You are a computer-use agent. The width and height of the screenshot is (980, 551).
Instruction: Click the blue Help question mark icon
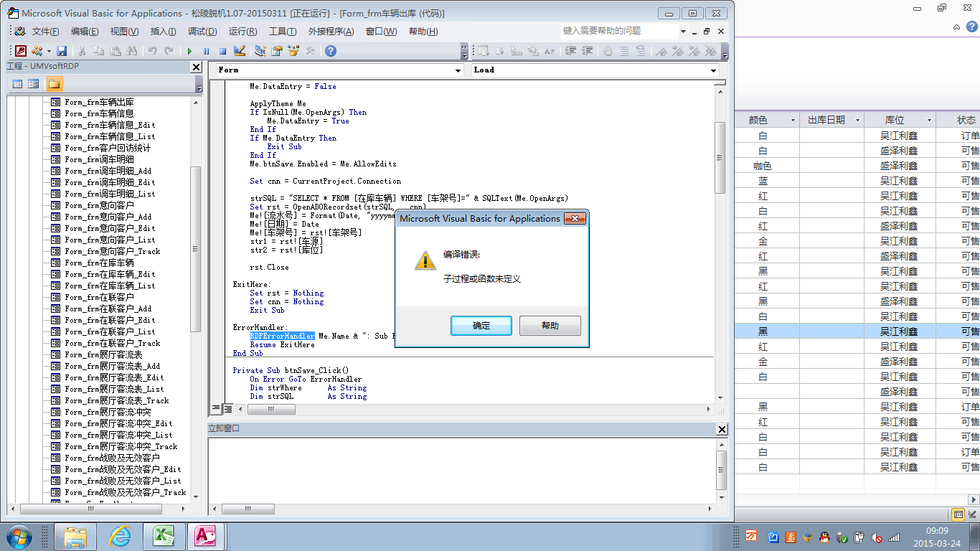pyautogui.click(x=330, y=51)
